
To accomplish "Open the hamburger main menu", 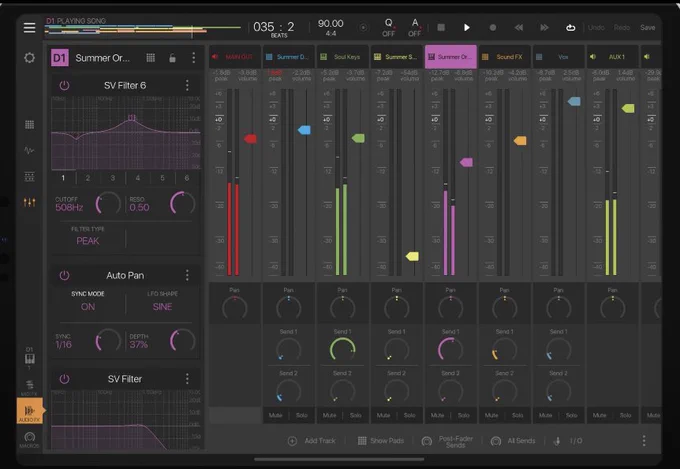I will tap(29, 27).
